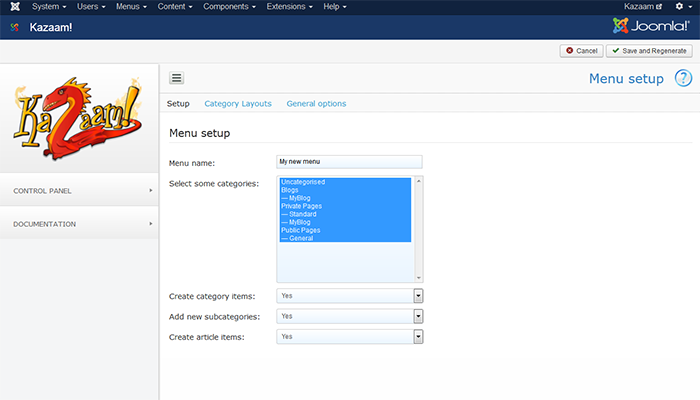Open the Users menu
Viewport: 700px width, 400px height.
(x=91, y=6)
